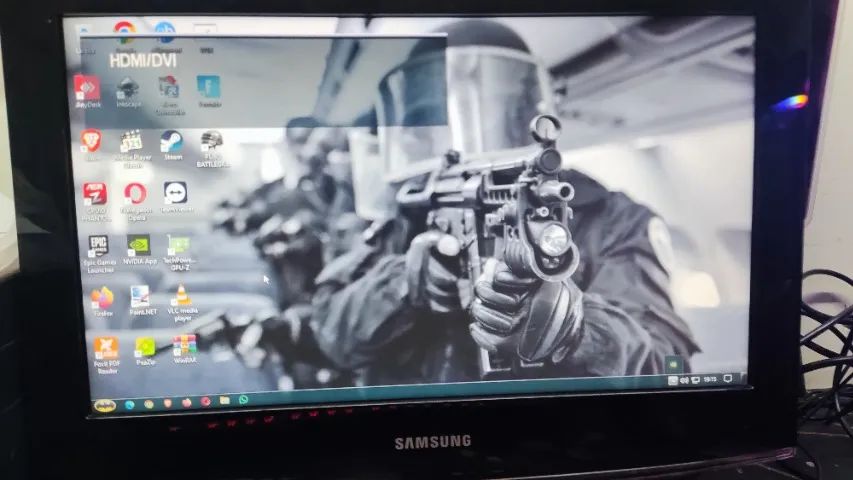Open the AnyDesk desktop shortcut
This screenshot has width=853, height=480.
[87, 91]
